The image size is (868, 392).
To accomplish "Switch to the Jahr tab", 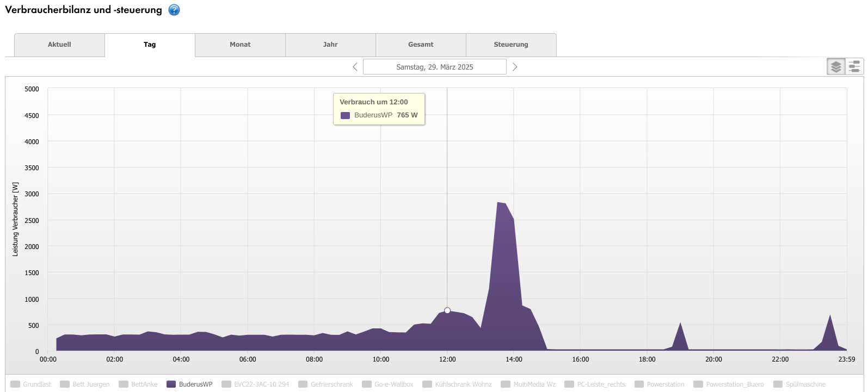I will 330,45.
